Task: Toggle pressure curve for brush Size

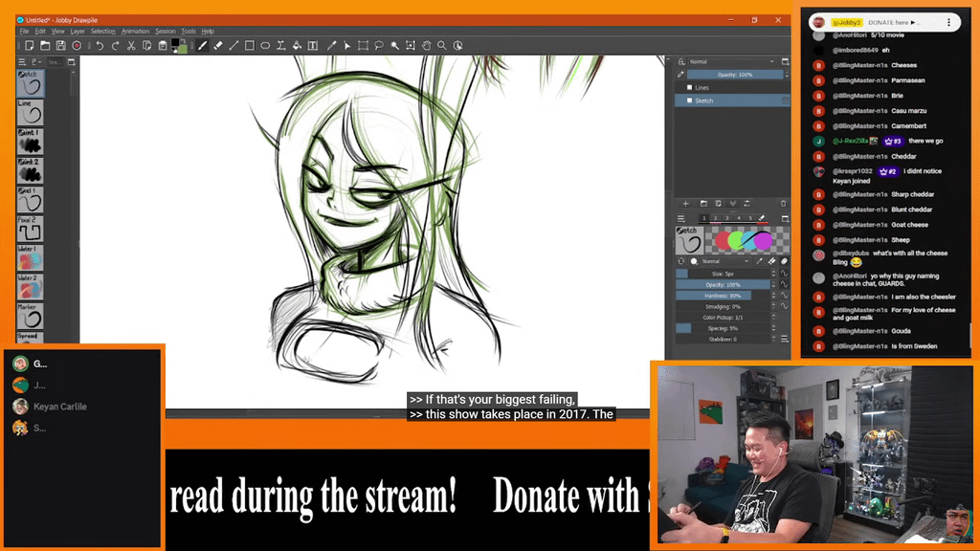Action: (784, 274)
